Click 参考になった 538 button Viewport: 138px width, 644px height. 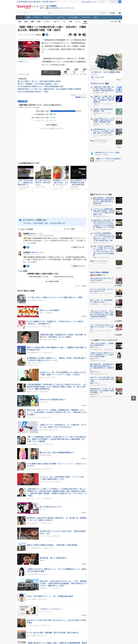(78, 247)
